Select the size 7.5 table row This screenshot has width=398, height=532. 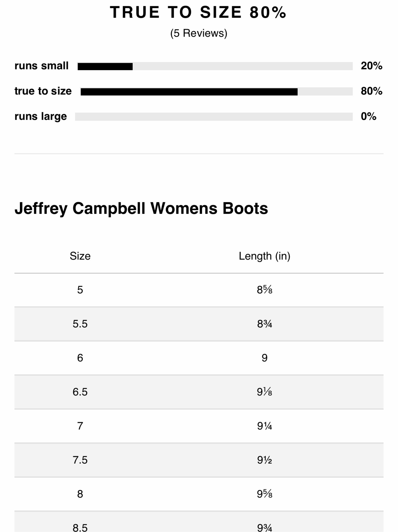199,460
